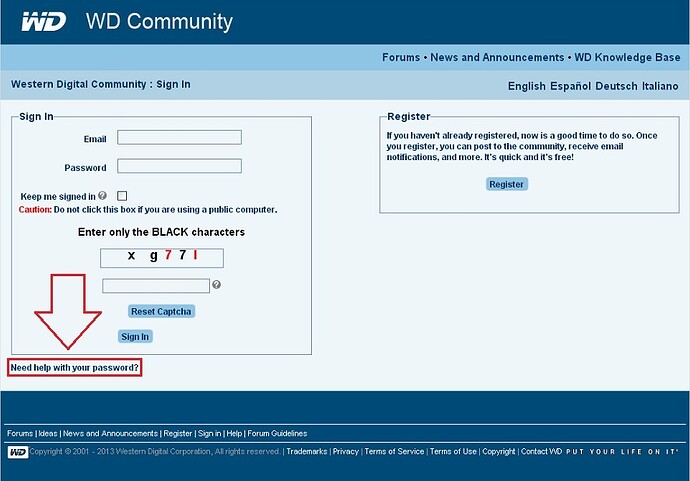Click the captcha image showing x g 7 7
Image resolution: width=690 pixels, height=481 pixels.
162,258
